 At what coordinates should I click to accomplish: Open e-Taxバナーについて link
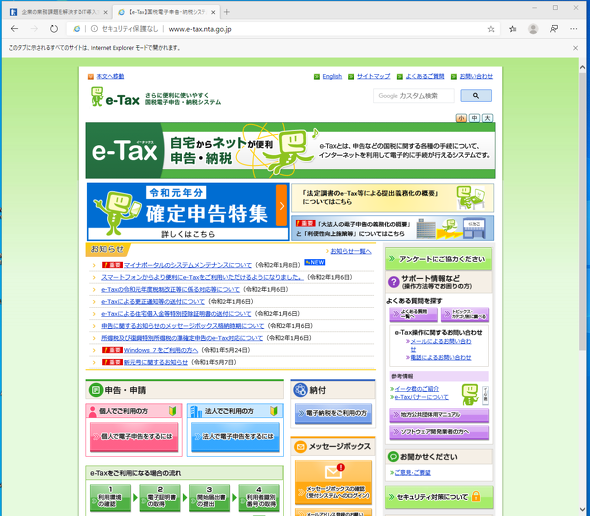[x=421, y=397]
